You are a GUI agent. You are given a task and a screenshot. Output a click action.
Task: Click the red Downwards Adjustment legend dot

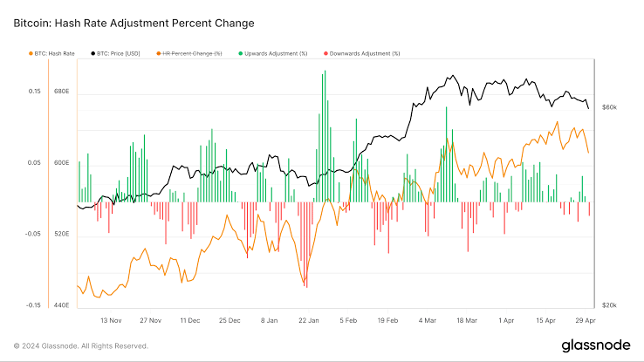click(327, 53)
